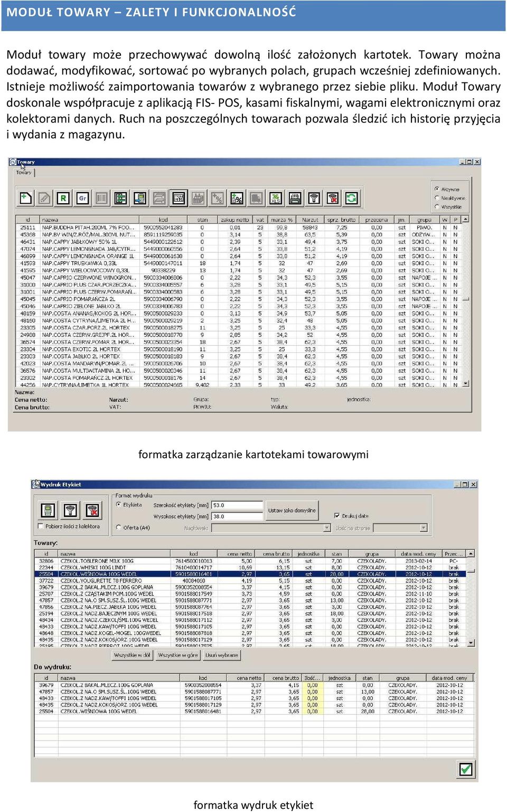The height and width of the screenshot is (812, 507).
Task: Click the Wszystkie w dół button
Action: coord(133,655)
